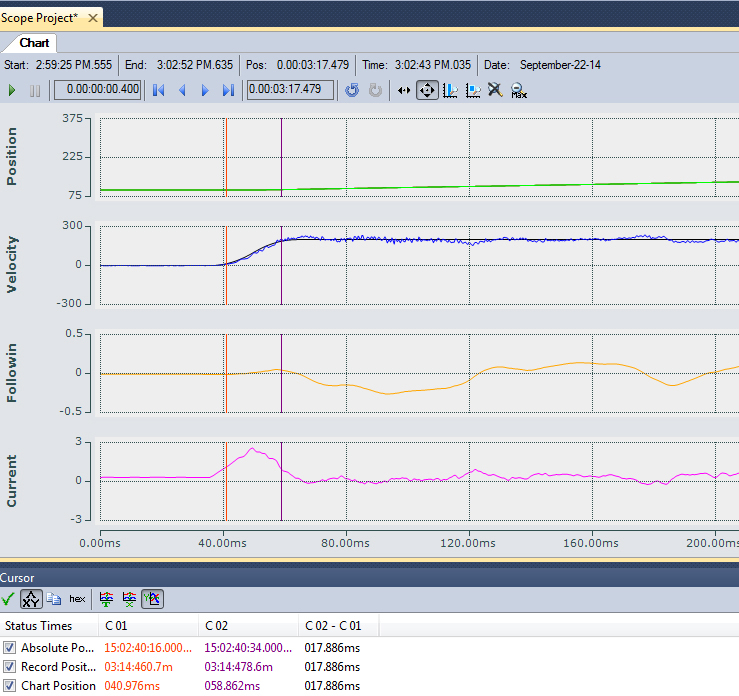The image size is (739, 696).
Task: Uncheck the Record Position row checkbox
Action: [9, 667]
